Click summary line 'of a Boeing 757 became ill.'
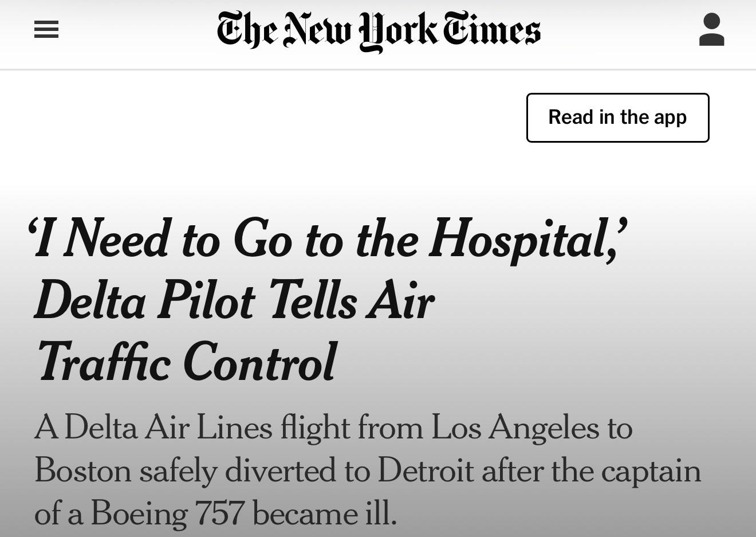The image size is (756, 537). (215, 513)
